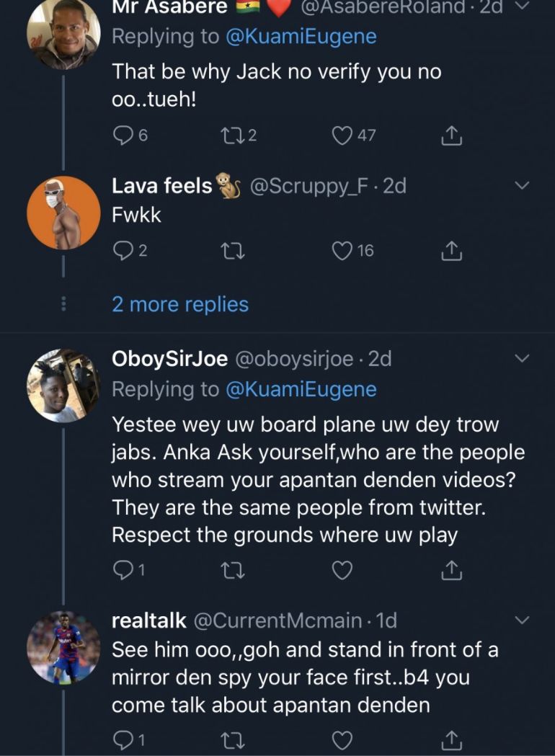Open OboySirJoe's profile picture
Viewport: 555px width, 756px height.
(x=63, y=386)
